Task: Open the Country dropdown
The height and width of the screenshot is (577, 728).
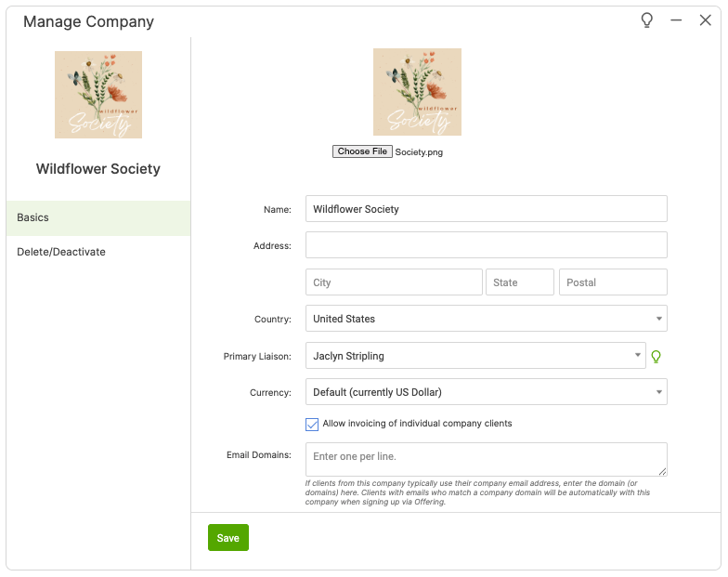Action: click(486, 319)
